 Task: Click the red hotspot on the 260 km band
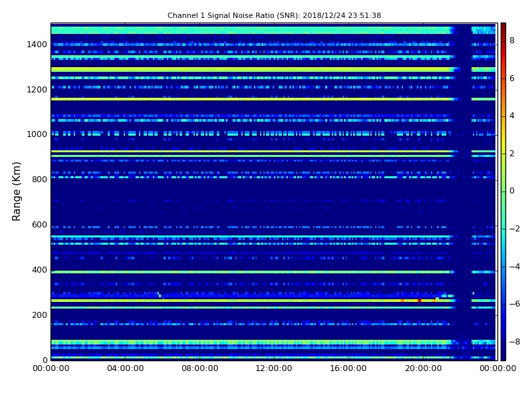click(420, 301)
